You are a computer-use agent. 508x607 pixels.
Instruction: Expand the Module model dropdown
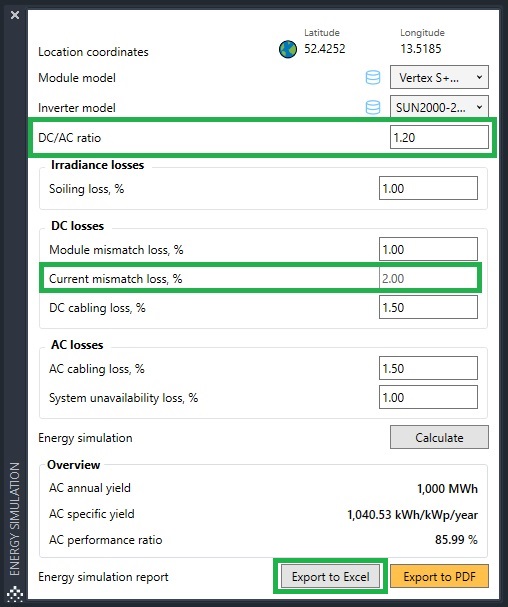(x=439, y=77)
